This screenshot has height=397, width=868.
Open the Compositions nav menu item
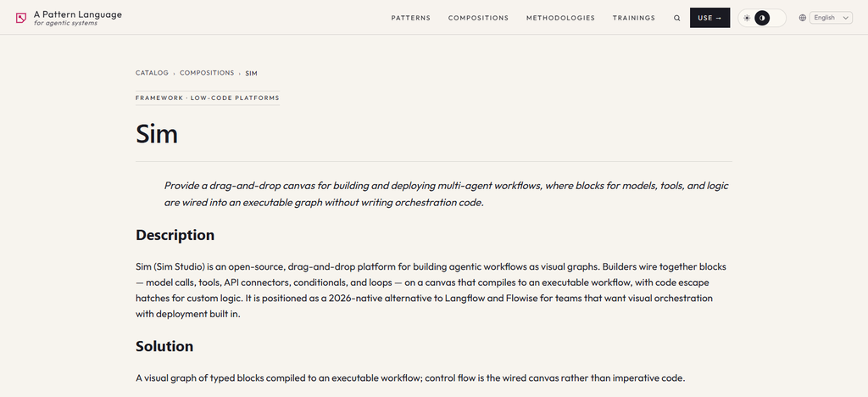tap(478, 18)
